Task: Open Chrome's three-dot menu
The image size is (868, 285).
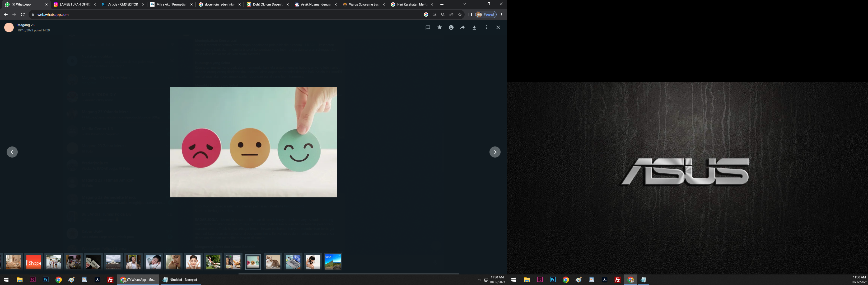Action: [x=501, y=15]
